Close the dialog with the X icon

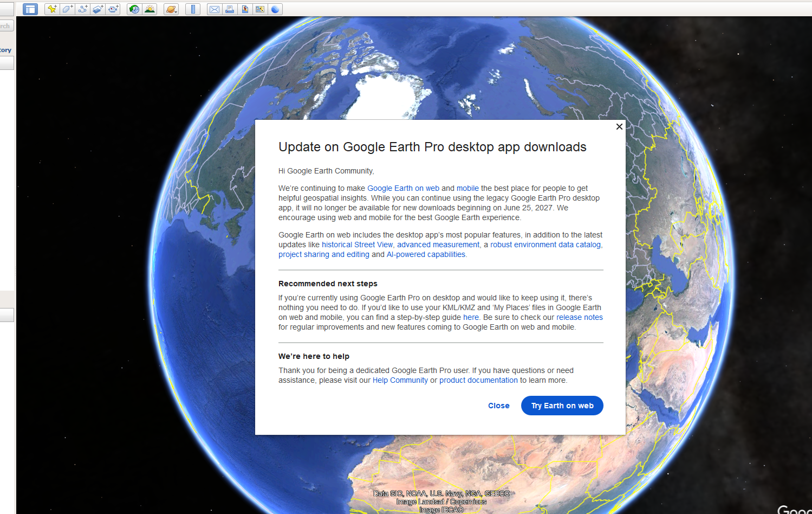click(x=619, y=126)
